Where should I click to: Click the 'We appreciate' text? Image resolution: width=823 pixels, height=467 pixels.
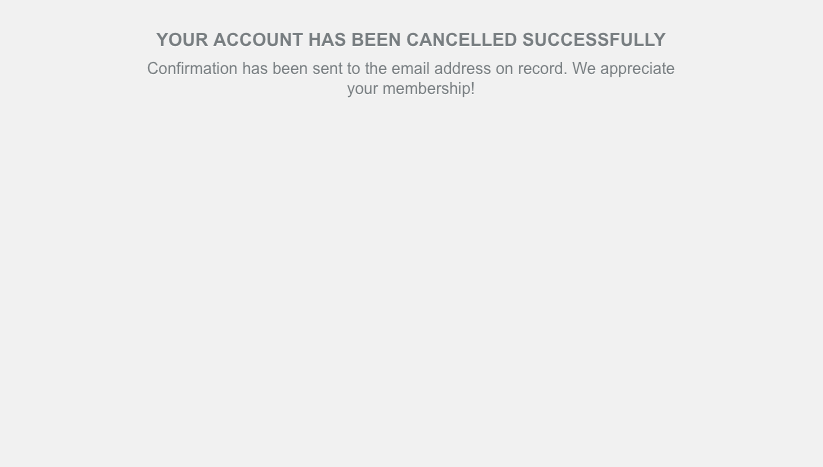coord(623,69)
